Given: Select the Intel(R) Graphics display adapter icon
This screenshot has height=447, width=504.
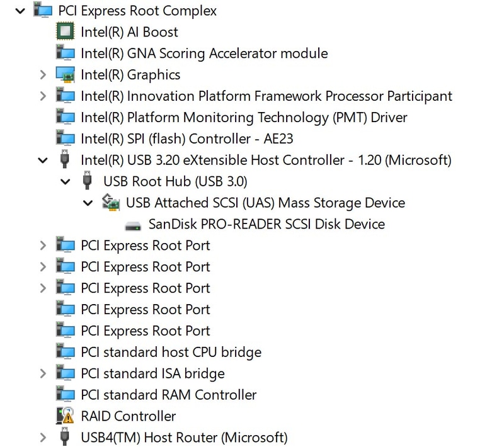Looking at the screenshot, I should (66, 75).
